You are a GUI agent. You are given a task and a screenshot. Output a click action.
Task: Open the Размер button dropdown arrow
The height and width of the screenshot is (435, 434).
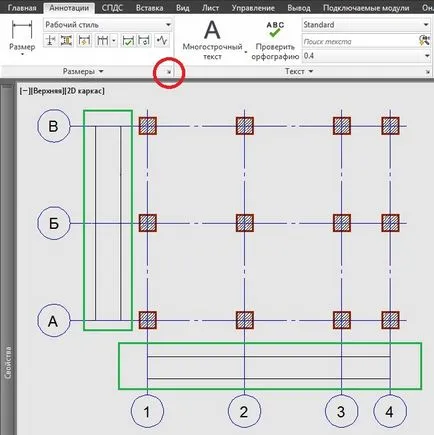pyautogui.click(x=22, y=54)
